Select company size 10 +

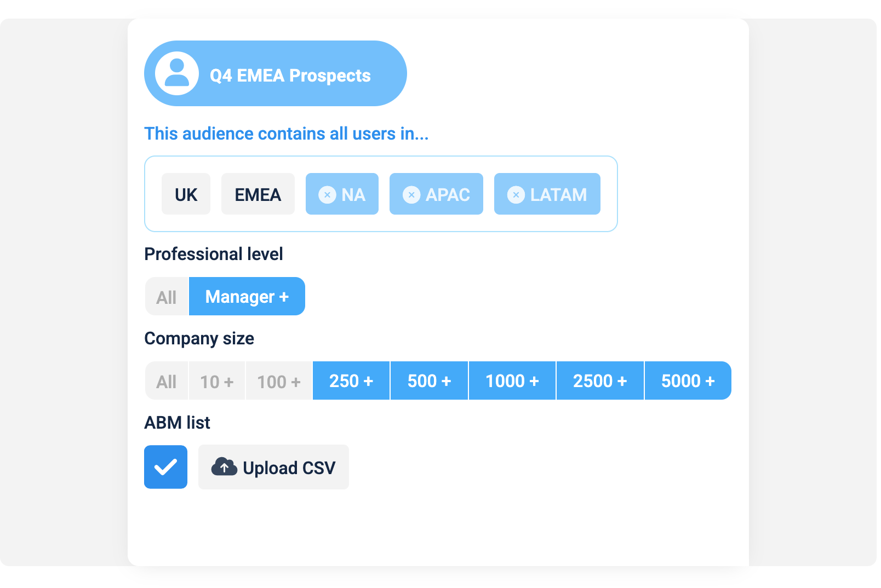tap(217, 381)
